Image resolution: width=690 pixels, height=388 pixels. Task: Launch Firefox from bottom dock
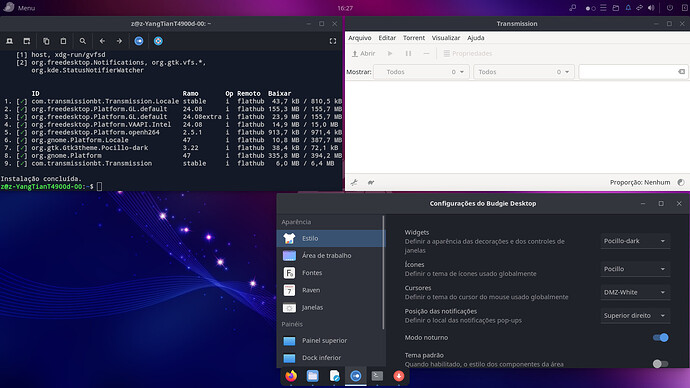click(291, 376)
